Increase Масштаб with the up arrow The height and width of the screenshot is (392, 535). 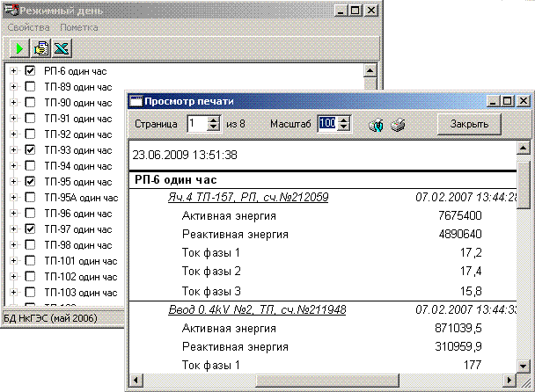coord(344,120)
